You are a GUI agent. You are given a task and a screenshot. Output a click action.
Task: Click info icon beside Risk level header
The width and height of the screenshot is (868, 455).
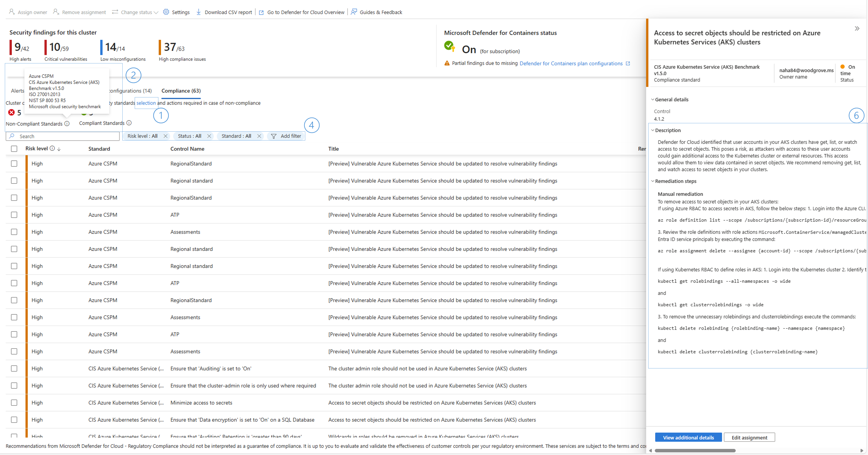pyautogui.click(x=52, y=148)
